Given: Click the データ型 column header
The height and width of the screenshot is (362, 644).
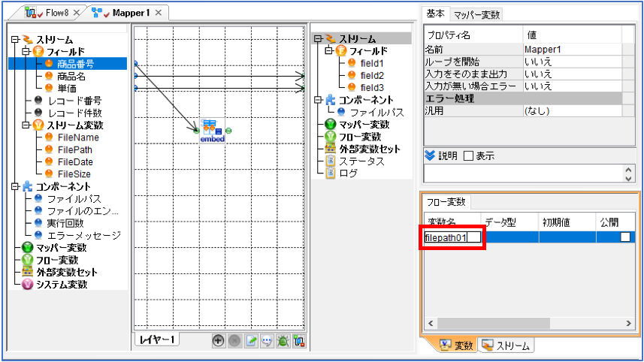Looking at the screenshot, I should pyautogui.click(x=509, y=222).
